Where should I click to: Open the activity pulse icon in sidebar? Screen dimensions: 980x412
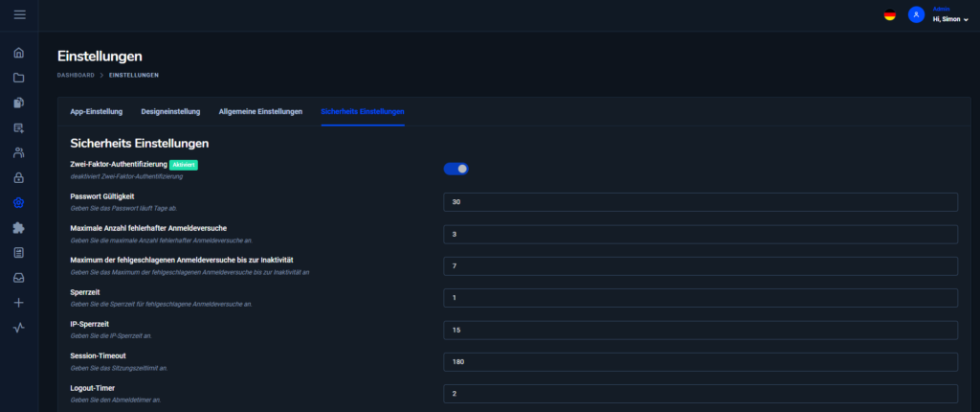point(19,328)
